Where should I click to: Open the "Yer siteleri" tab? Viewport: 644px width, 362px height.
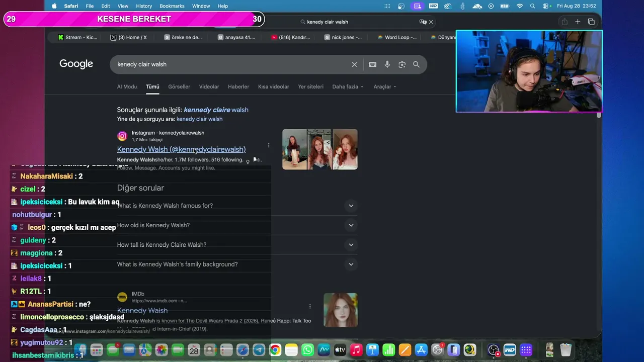pyautogui.click(x=310, y=86)
